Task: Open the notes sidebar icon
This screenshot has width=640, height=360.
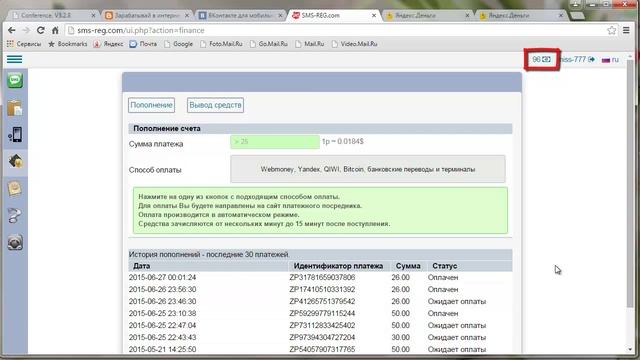Action: click(15, 189)
